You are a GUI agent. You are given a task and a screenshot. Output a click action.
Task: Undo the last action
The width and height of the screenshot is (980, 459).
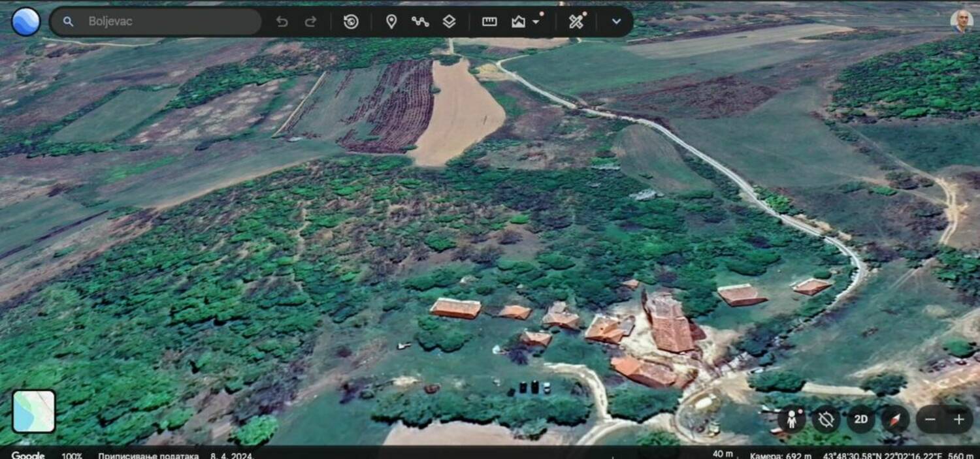click(x=282, y=22)
